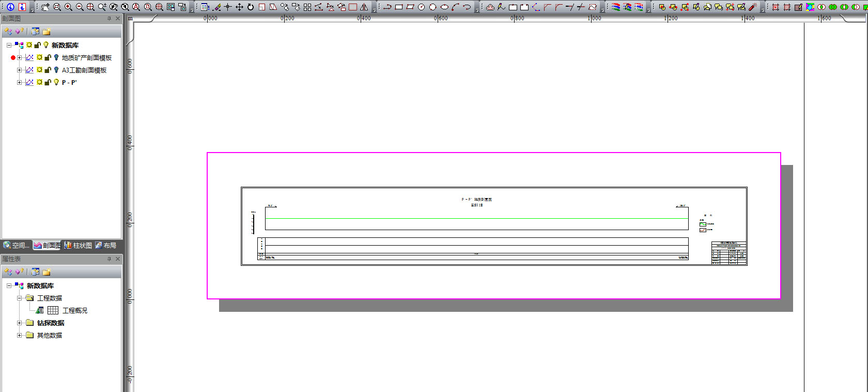The width and height of the screenshot is (868, 392).
Task: Pin the 剖面图 panel
Action: [x=109, y=19]
